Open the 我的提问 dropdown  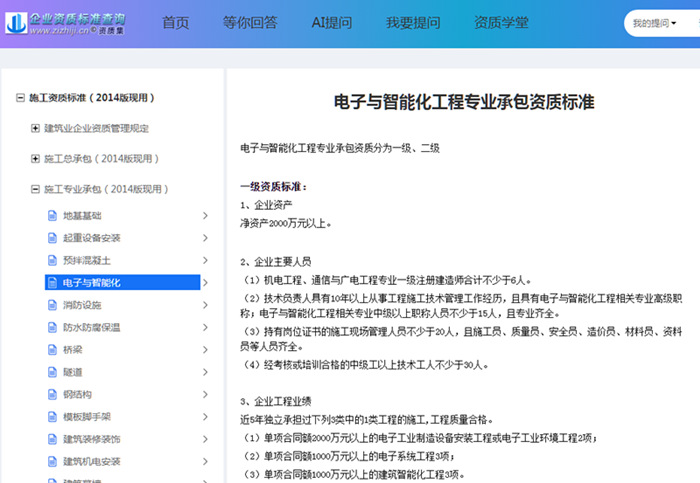[654, 23]
